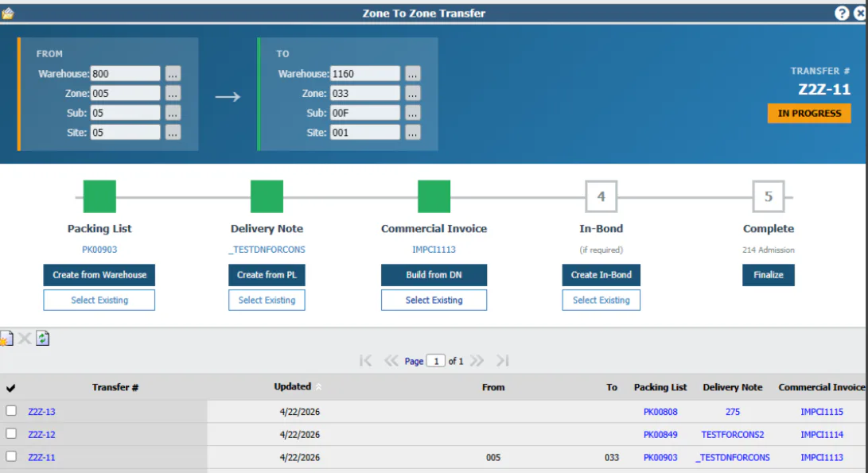This screenshot has height=473, width=868.
Task: Open To Sub lookup ellipsis
Action: 412,113
